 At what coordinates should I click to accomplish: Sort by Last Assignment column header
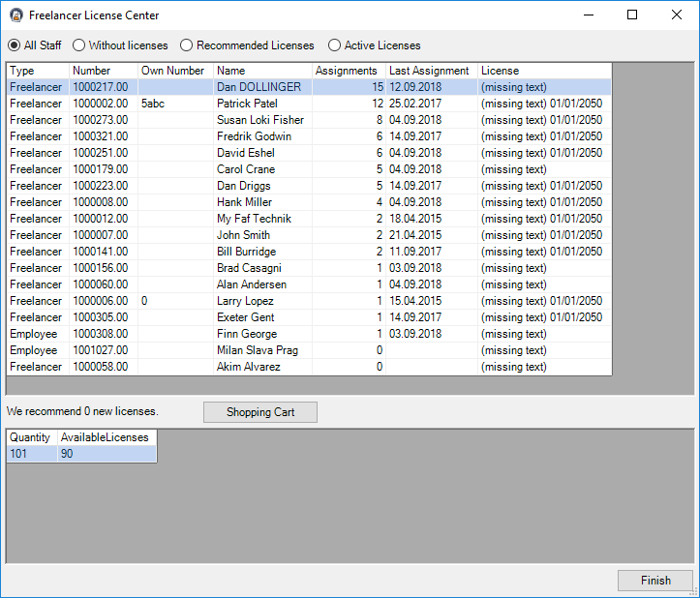point(430,71)
